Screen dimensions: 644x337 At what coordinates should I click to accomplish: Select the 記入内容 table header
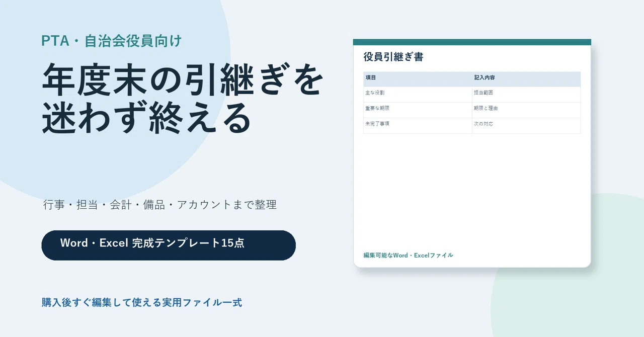[526, 79]
